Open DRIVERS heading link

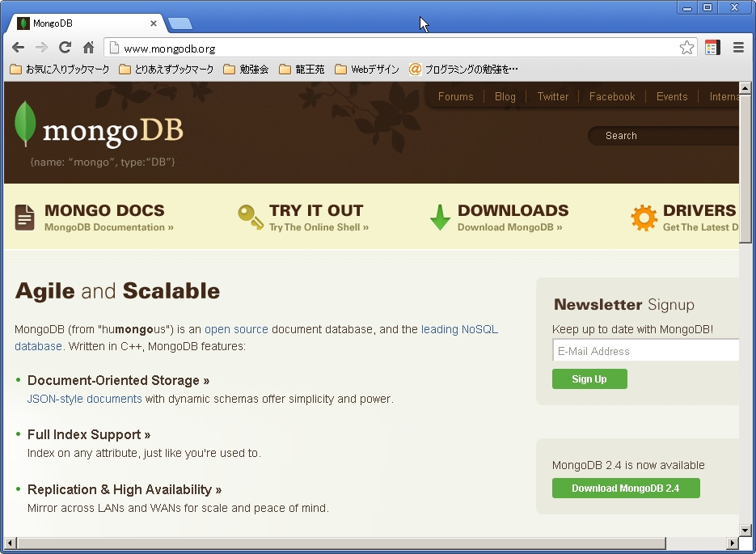click(699, 211)
